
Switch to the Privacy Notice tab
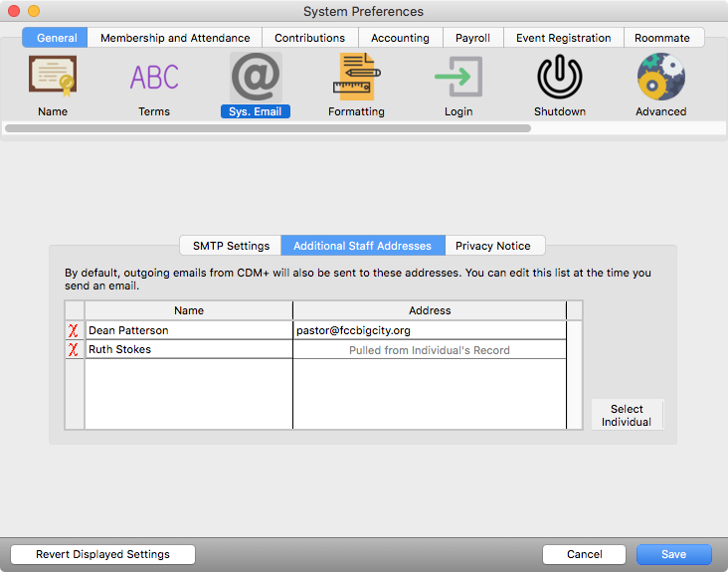pyautogui.click(x=493, y=246)
